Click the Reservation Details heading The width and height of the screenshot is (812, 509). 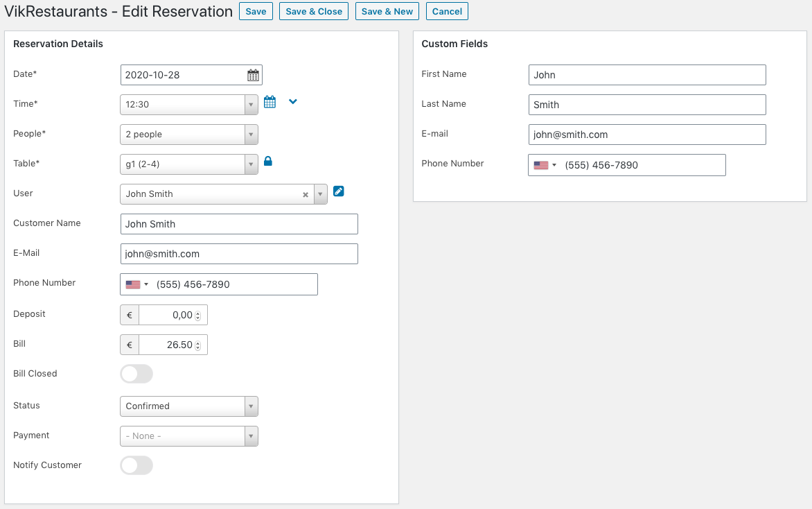click(x=58, y=44)
